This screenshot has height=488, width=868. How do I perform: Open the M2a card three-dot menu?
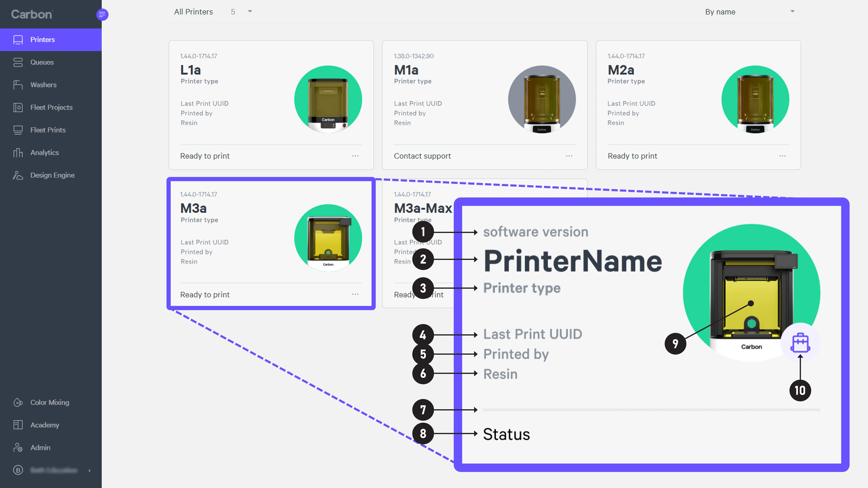click(x=782, y=156)
